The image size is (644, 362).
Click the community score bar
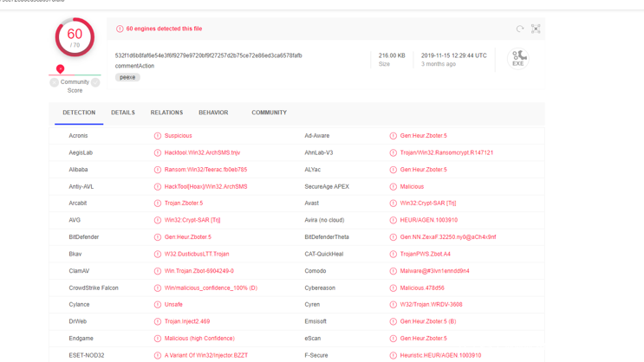(x=75, y=75)
